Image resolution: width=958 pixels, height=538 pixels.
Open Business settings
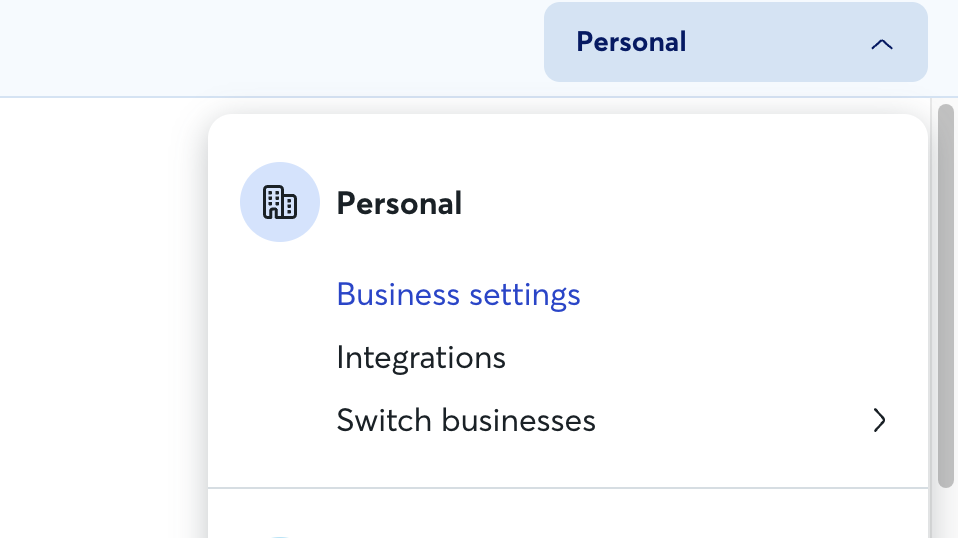coord(458,295)
